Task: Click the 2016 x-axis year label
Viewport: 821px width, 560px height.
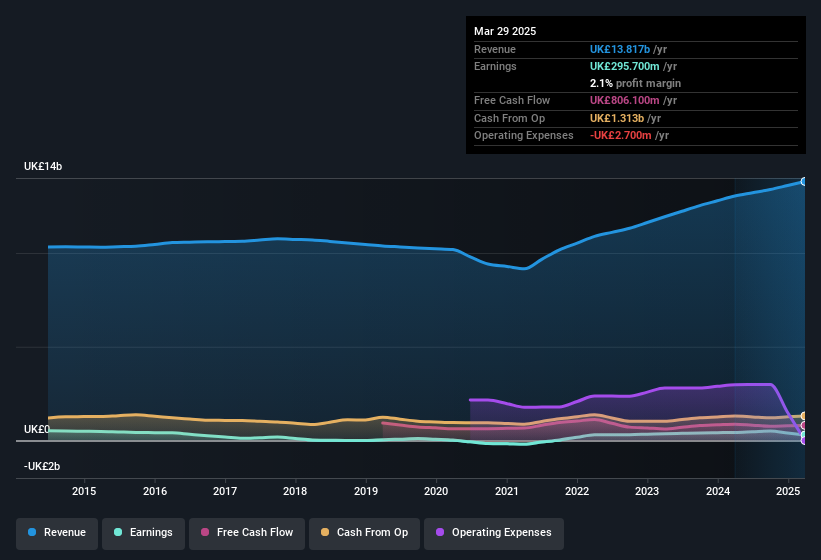Action: (x=155, y=491)
